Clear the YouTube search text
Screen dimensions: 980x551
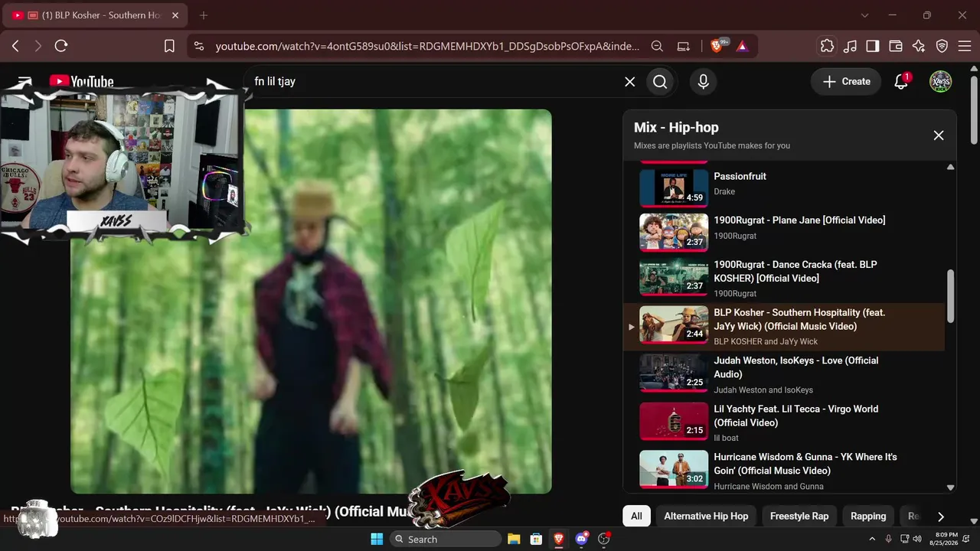(629, 82)
